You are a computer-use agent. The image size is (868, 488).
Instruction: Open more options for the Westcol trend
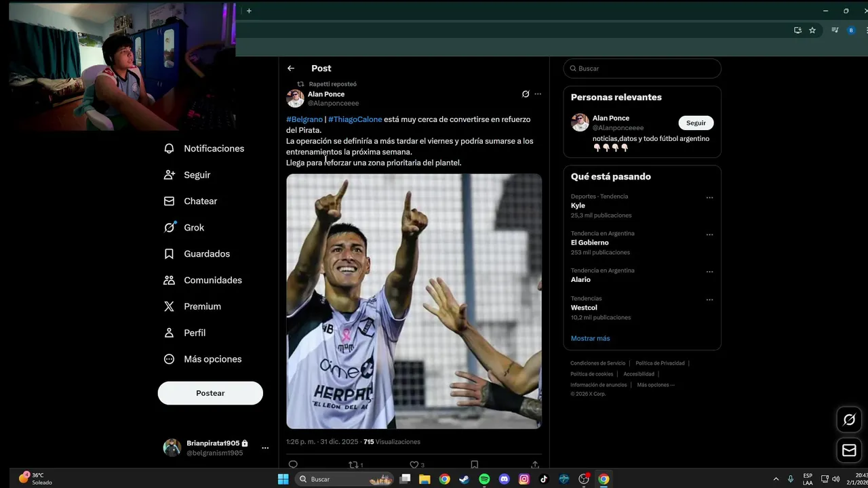pyautogui.click(x=709, y=300)
